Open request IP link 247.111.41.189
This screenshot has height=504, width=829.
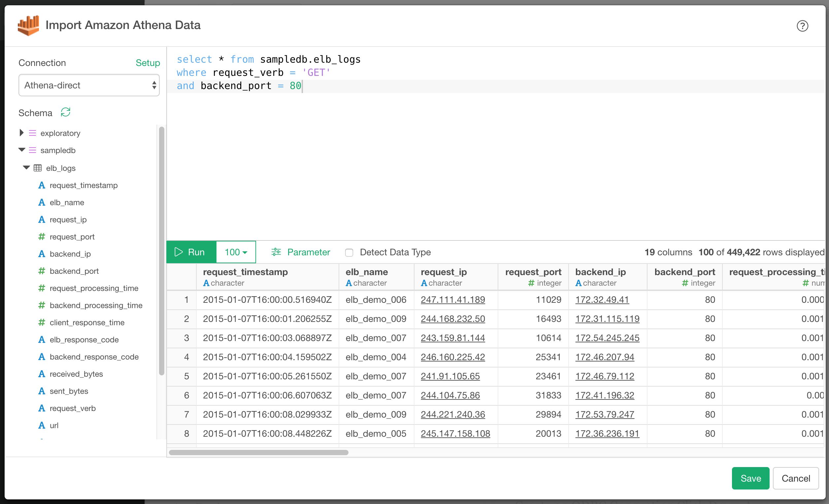click(x=453, y=299)
